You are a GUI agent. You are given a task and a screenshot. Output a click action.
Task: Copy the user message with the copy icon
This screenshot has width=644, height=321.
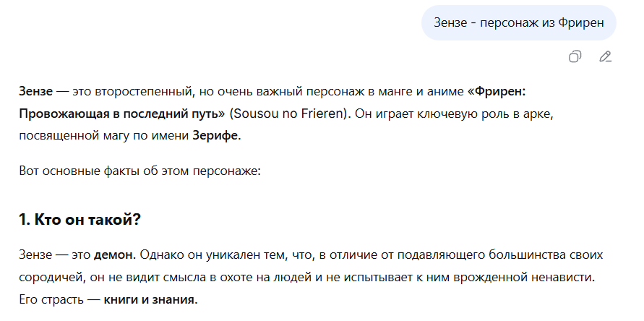[575, 56]
